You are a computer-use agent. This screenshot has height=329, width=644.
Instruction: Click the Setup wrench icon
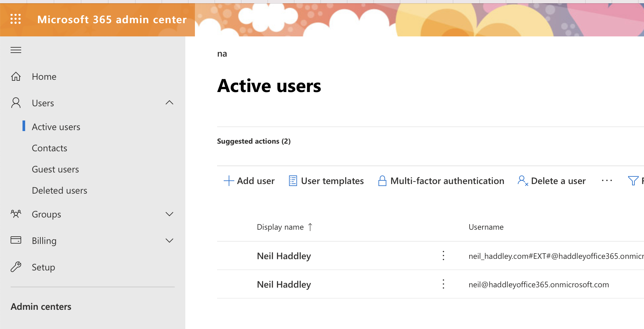pos(16,267)
